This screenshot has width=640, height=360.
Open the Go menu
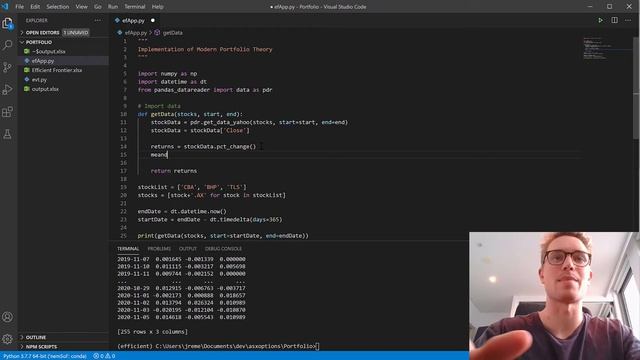pyautogui.click(x=98, y=7)
